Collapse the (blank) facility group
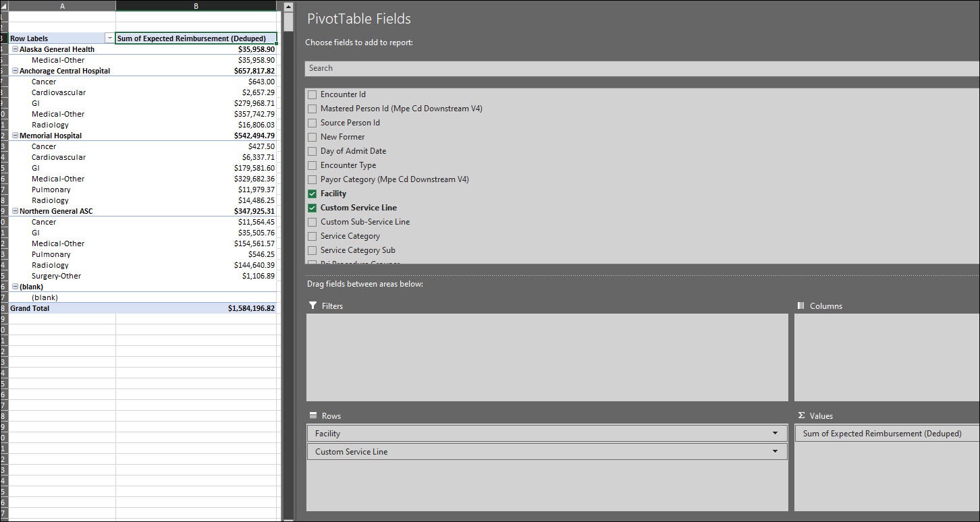The height and width of the screenshot is (522, 980). 15,287
